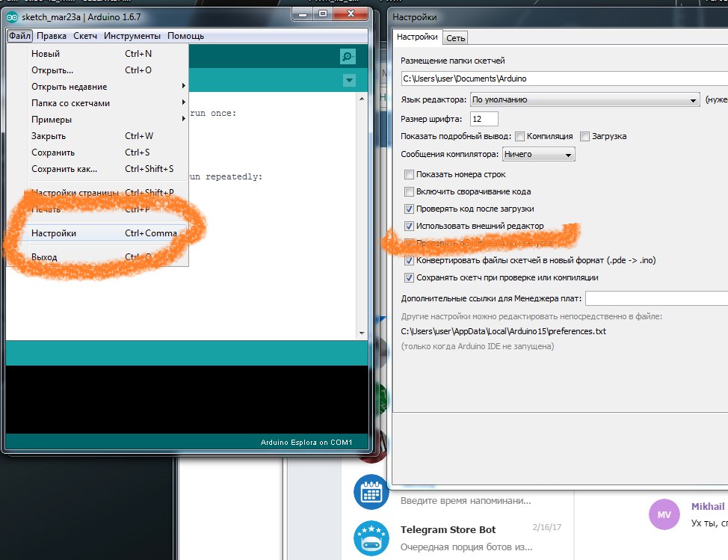Open the calendar reminder bot avatar

tap(371, 492)
